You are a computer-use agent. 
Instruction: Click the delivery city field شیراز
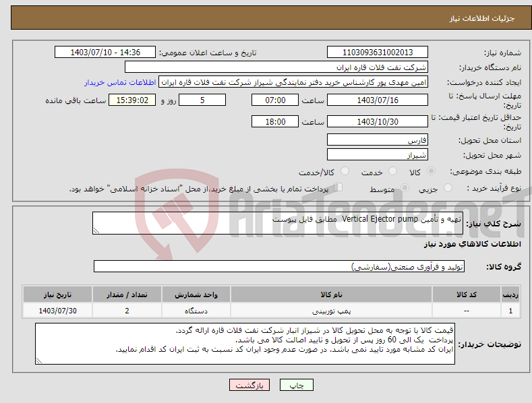(x=378, y=155)
